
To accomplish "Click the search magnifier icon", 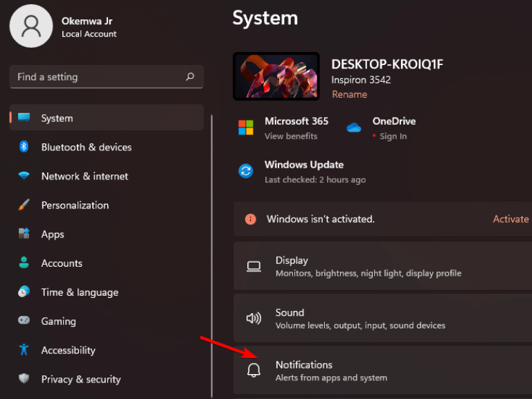I will pos(190,77).
